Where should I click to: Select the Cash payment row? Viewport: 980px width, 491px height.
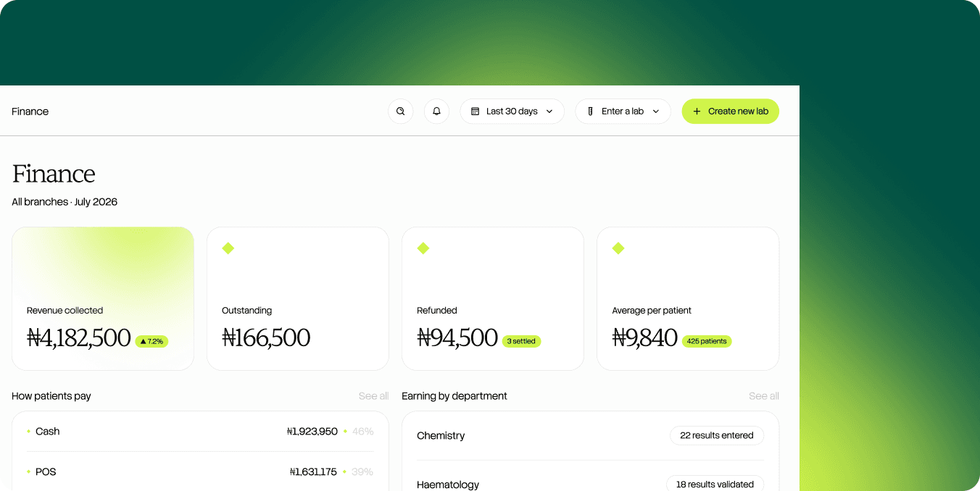(x=200, y=432)
